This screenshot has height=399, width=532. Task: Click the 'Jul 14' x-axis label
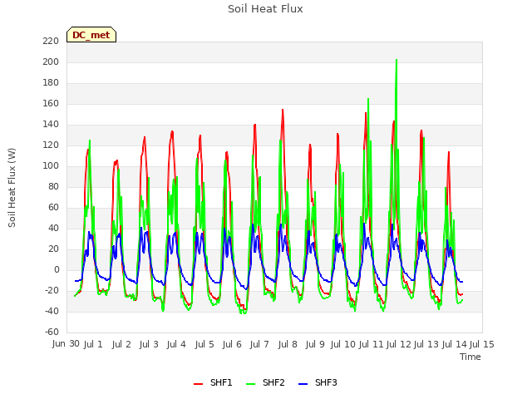(x=454, y=344)
